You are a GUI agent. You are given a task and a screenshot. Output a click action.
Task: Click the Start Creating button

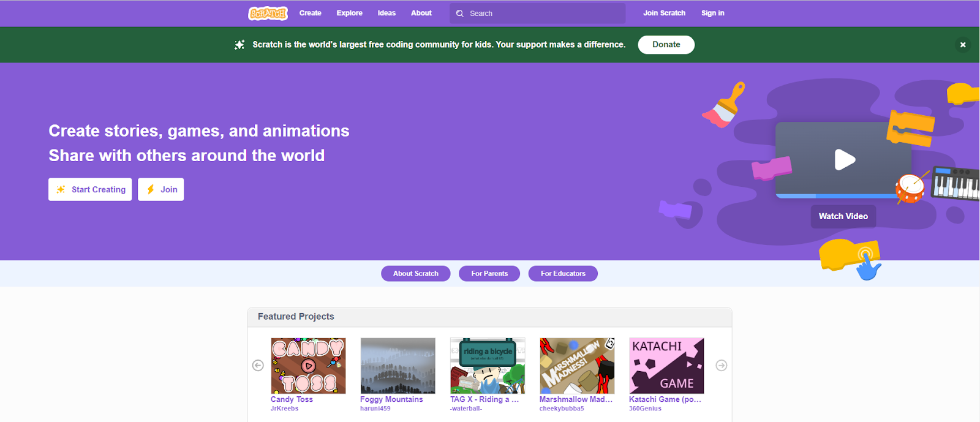tap(90, 189)
